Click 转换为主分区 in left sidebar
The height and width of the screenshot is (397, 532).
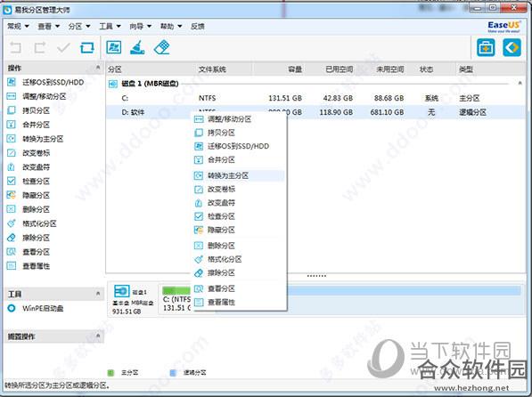(x=36, y=139)
